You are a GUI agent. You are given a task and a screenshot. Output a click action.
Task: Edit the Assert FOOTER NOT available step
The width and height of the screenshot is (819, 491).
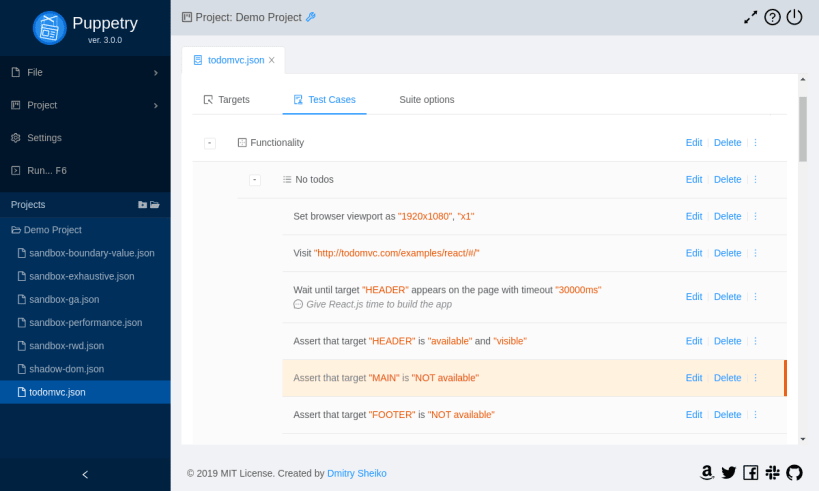point(694,415)
